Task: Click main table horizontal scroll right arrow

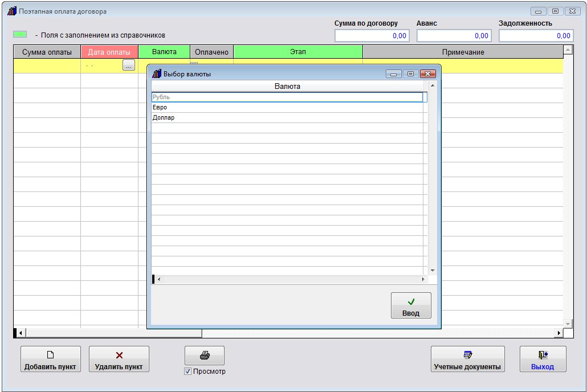Action: pyautogui.click(x=559, y=333)
